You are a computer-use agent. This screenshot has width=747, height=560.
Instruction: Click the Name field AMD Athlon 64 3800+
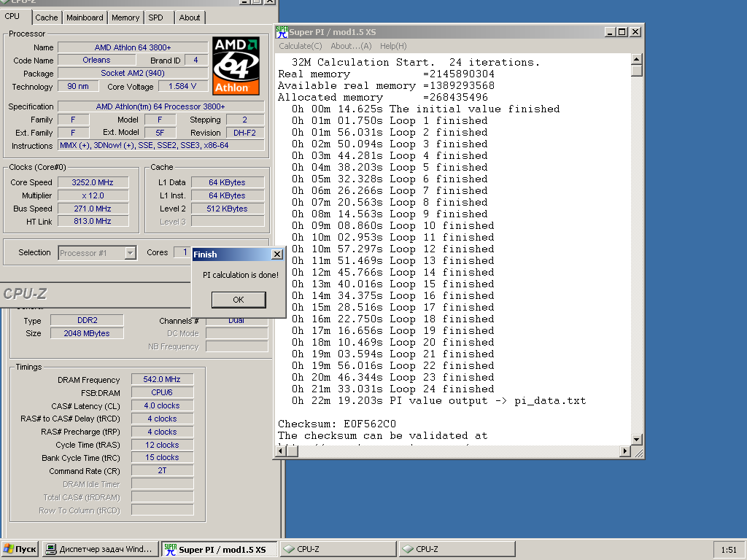point(133,47)
